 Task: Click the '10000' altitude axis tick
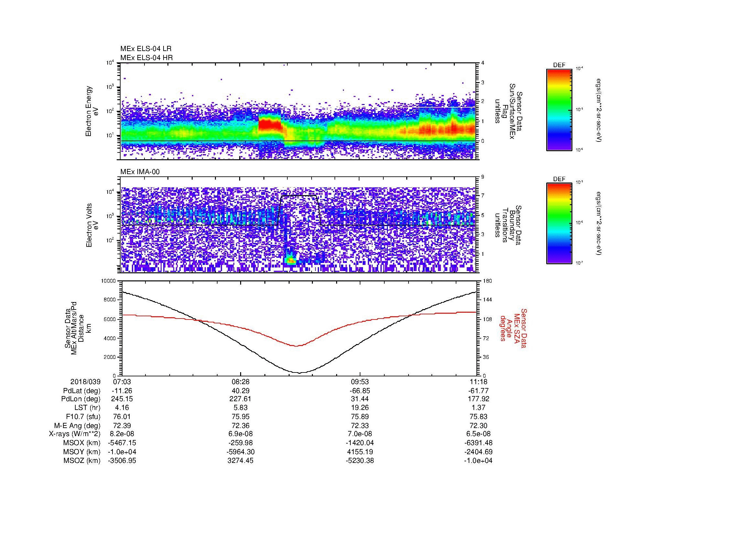click(108, 281)
